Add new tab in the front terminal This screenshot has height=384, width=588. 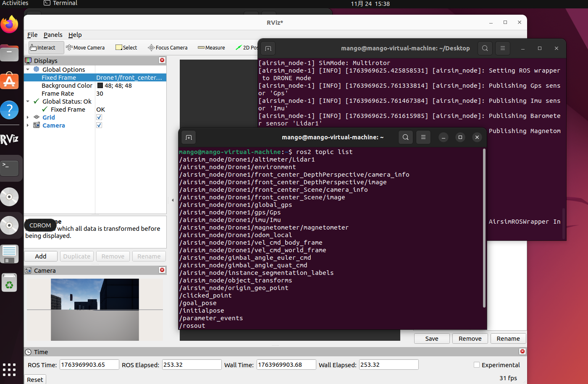coord(189,137)
